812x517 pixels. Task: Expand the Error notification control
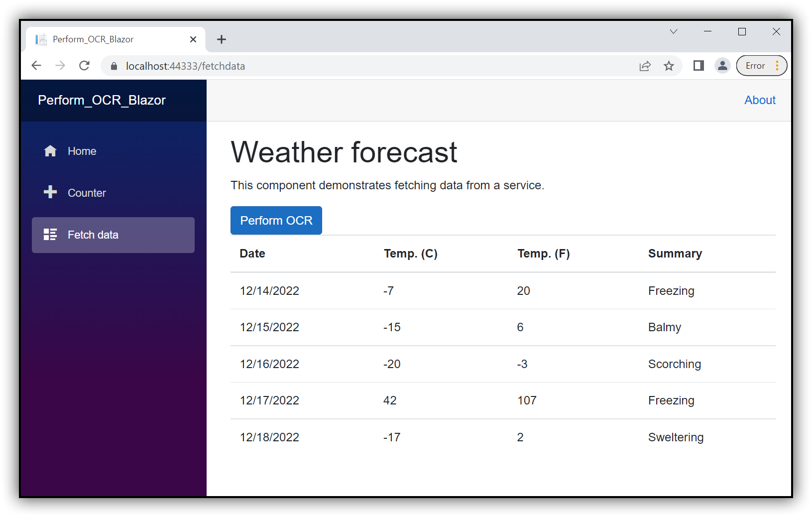[x=755, y=65]
